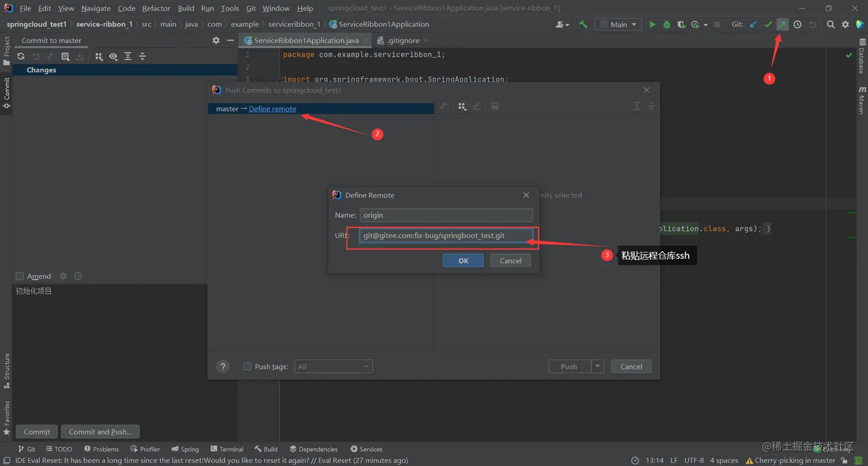Click the Define remote link

pyautogui.click(x=273, y=109)
